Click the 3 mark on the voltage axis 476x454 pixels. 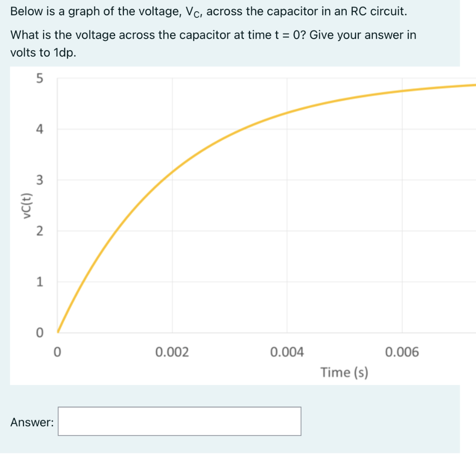tap(40, 179)
